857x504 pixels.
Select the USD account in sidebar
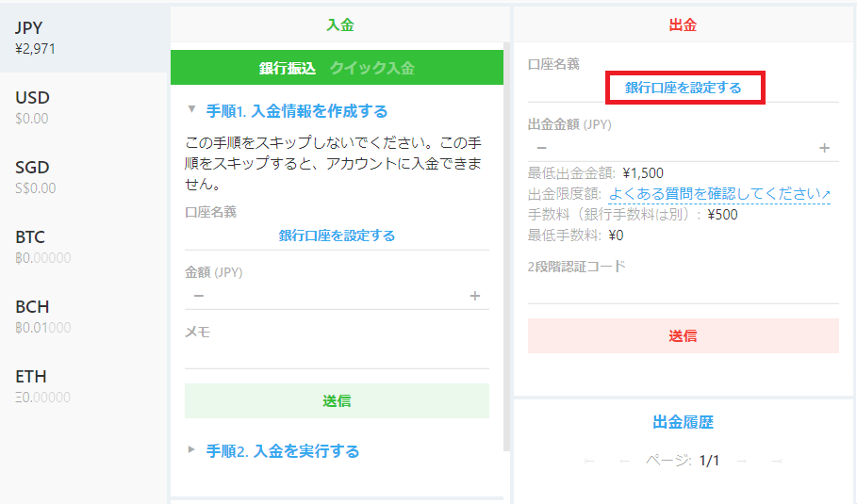84,107
